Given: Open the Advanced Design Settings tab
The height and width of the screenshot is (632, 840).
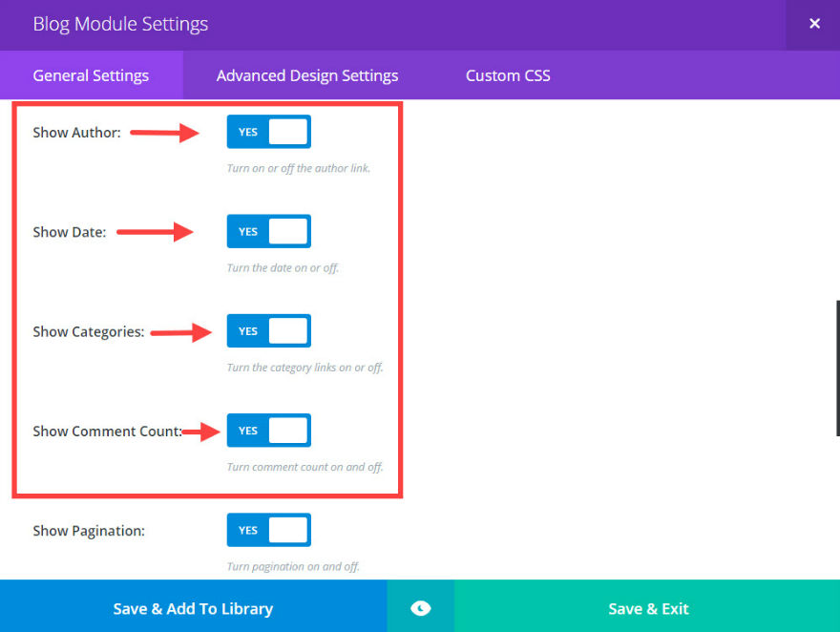Looking at the screenshot, I should pos(306,75).
